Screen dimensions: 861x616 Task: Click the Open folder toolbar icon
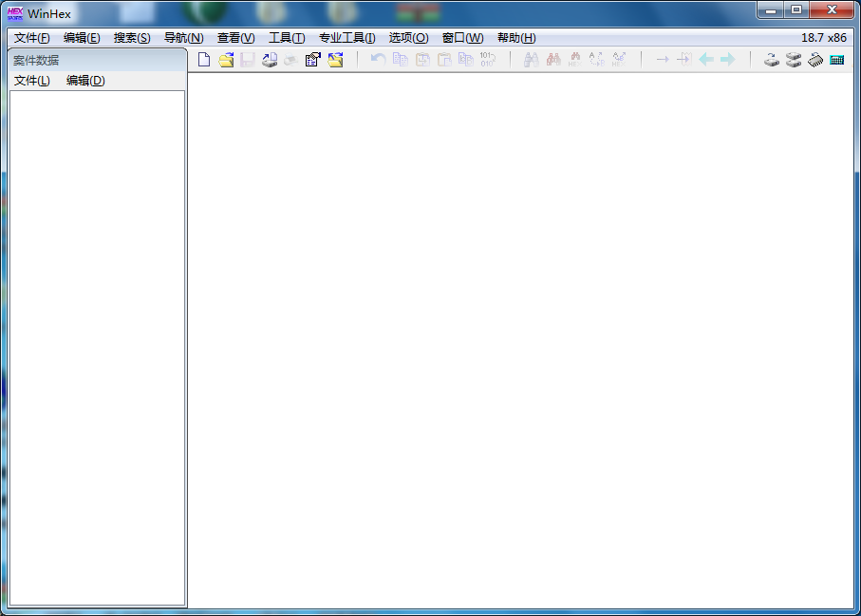coord(335,60)
